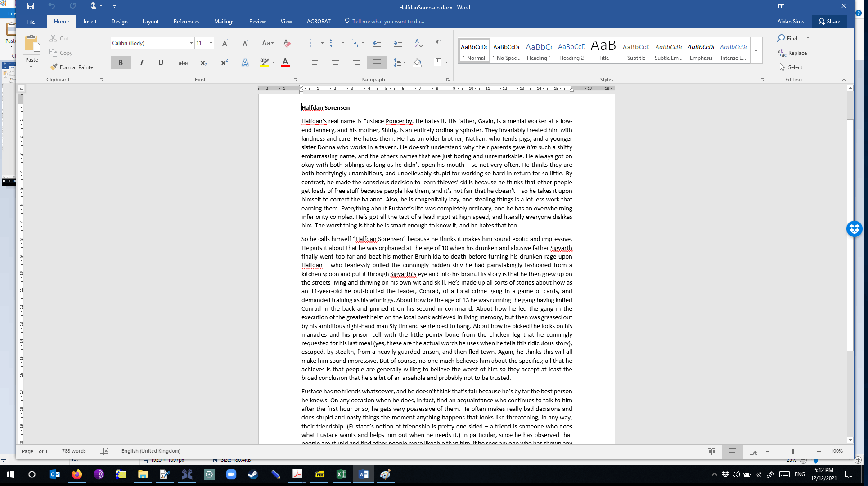Toggle Subscript formatting
The image size is (868, 486).
point(204,63)
